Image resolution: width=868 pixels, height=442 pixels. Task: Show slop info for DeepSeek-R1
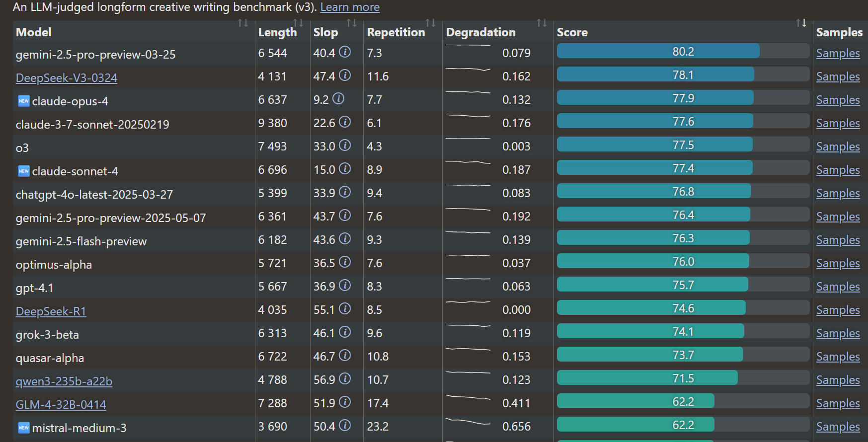click(345, 308)
